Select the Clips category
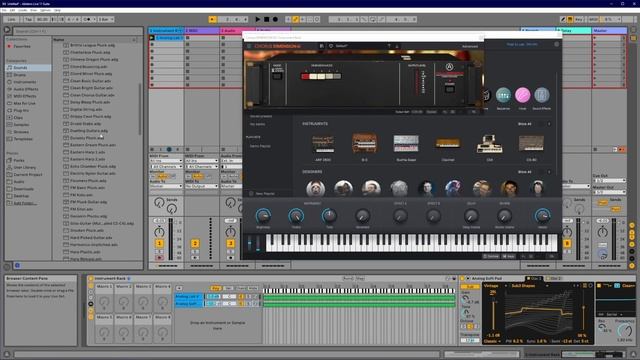 point(18,118)
